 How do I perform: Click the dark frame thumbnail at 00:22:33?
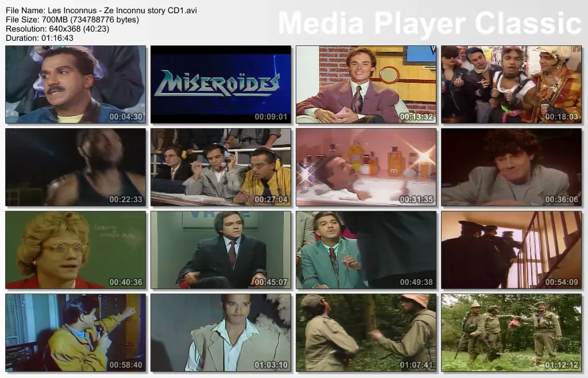[75, 167]
